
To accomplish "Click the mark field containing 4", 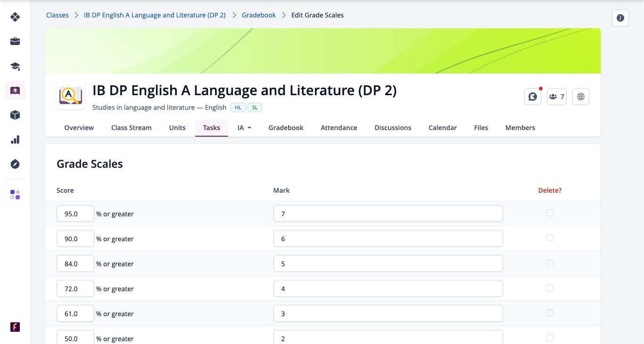I will [388, 288].
